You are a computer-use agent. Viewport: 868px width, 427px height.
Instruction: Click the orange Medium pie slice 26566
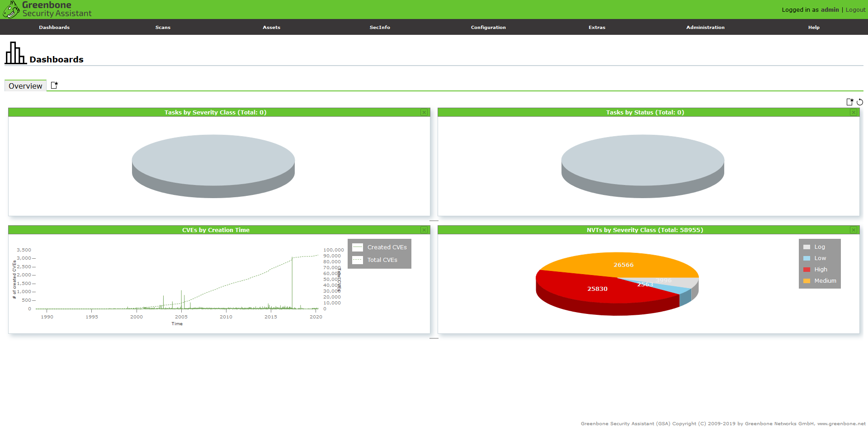623,265
